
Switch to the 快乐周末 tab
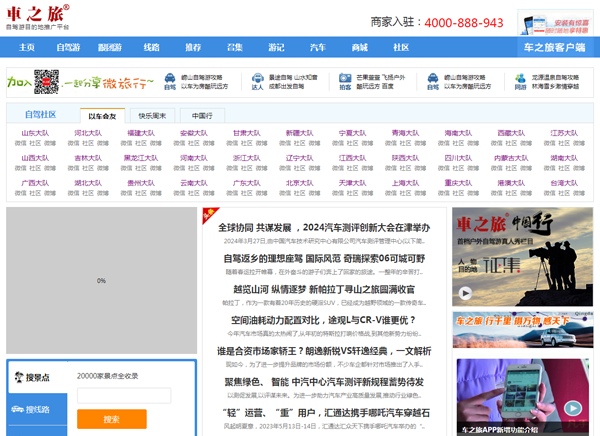[x=152, y=116]
